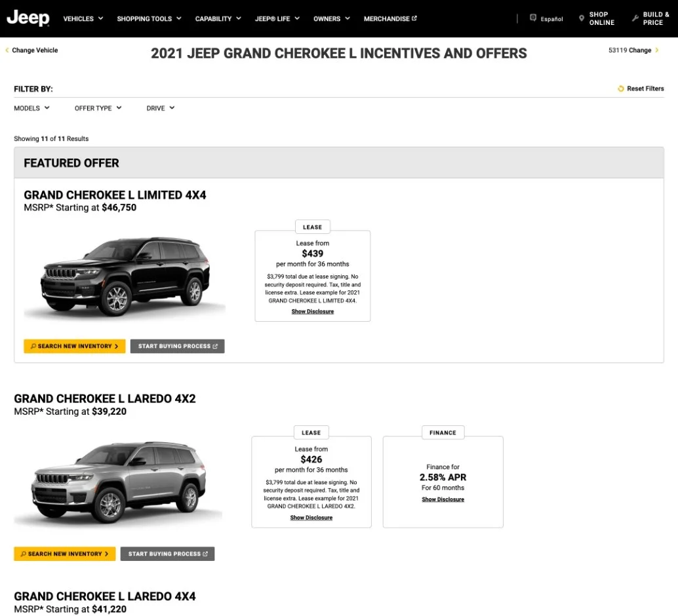Start buying process for Laredo 4X2

pos(167,554)
